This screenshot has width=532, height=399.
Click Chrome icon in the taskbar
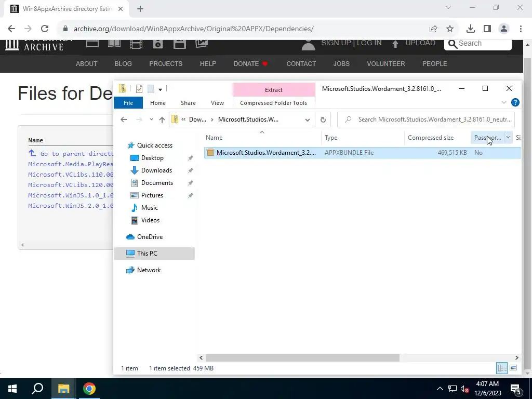click(x=89, y=389)
